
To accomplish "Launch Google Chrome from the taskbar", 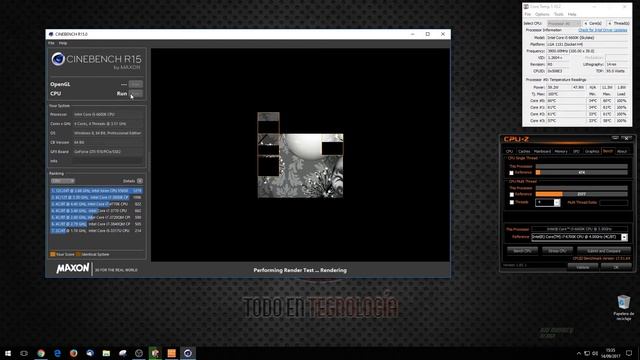I will 41,353.
